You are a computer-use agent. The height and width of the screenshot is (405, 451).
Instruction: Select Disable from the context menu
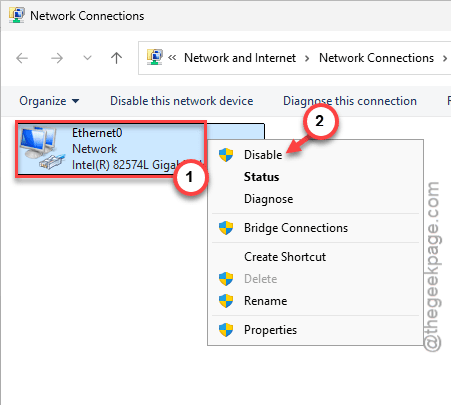pyautogui.click(x=263, y=155)
